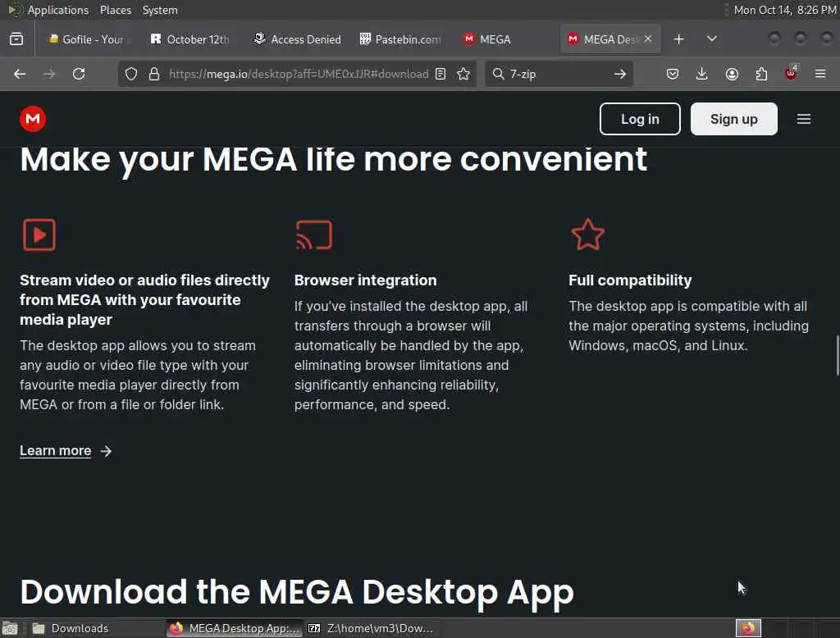
Task: Click the MEGA logo icon
Action: (x=33, y=119)
